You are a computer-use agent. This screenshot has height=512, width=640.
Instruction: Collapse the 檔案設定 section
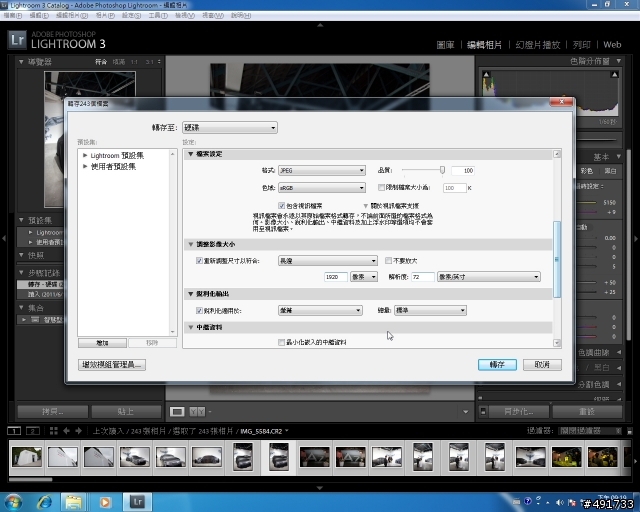click(x=191, y=154)
